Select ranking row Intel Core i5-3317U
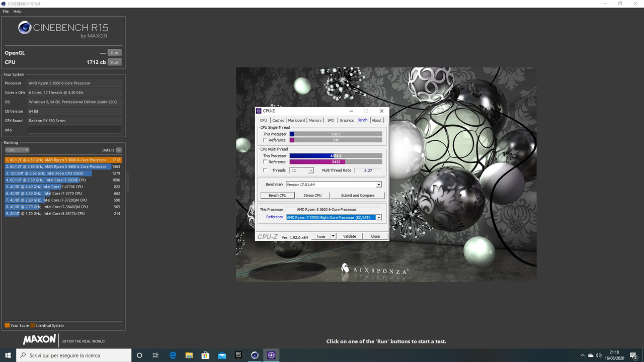Image resolution: width=644 pixels, height=362 pixels. point(63,214)
